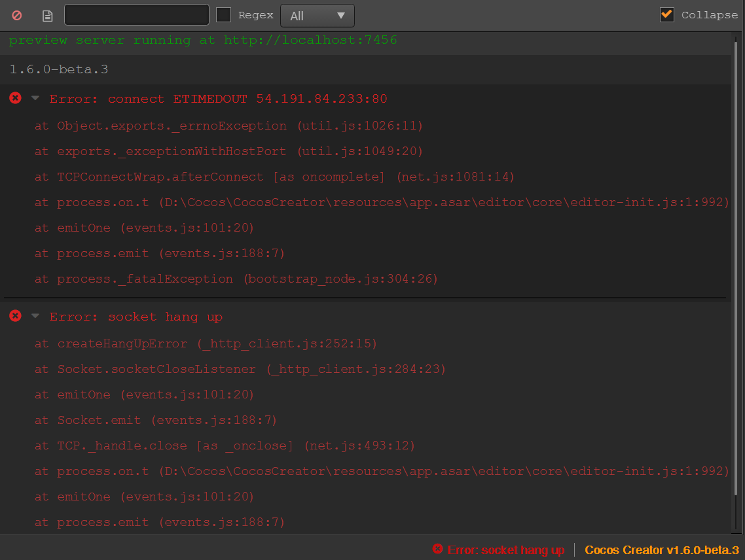Screen dimensions: 745x560
Task: Toggle the Regex checkbox
Action: (224, 15)
